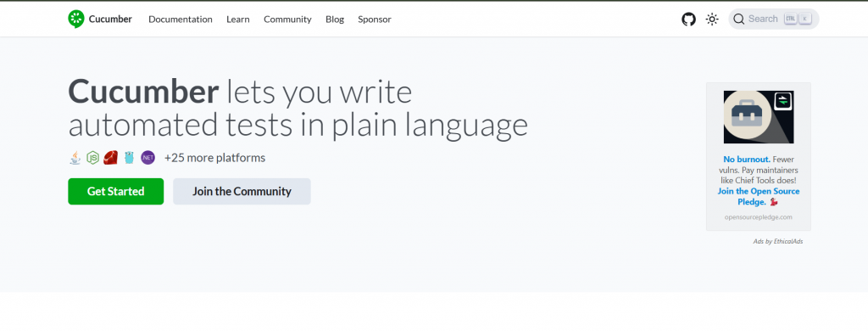This screenshot has height=331, width=868.
Task: Select the Go gopher platform icon
Action: point(129,158)
